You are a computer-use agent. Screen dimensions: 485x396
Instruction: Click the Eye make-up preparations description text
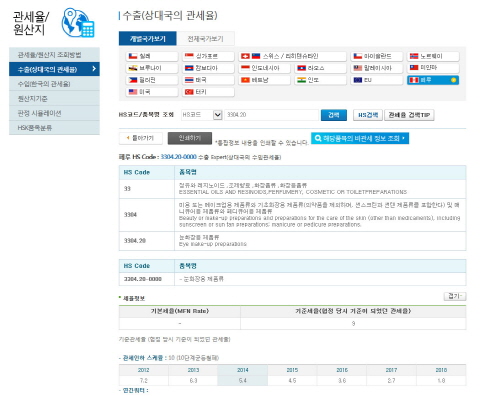click(x=213, y=244)
